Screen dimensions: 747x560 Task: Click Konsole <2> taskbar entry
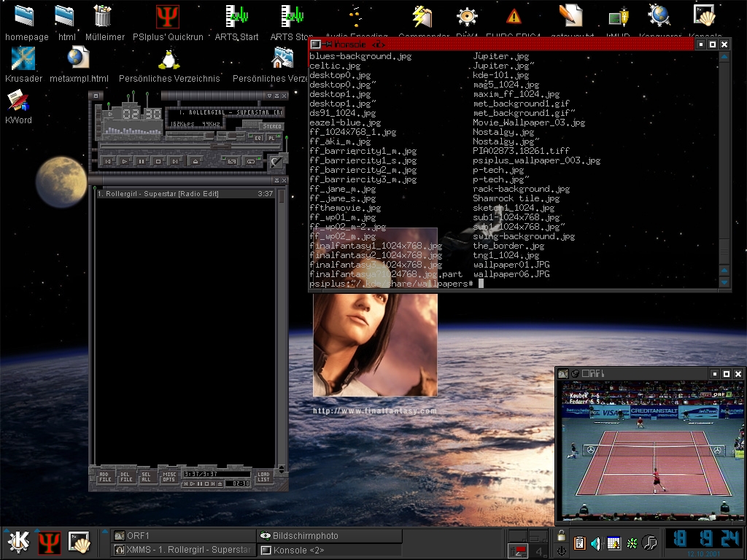click(x=330, y=550)
